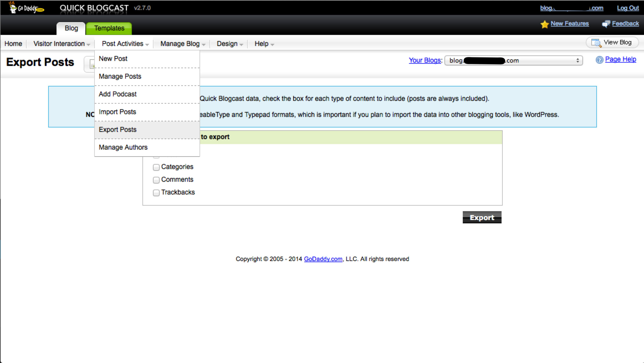Viewport: 644px width, 363px height.
Task: Choose Manage Posts menu entry
Action: click(x=147, y=76)
